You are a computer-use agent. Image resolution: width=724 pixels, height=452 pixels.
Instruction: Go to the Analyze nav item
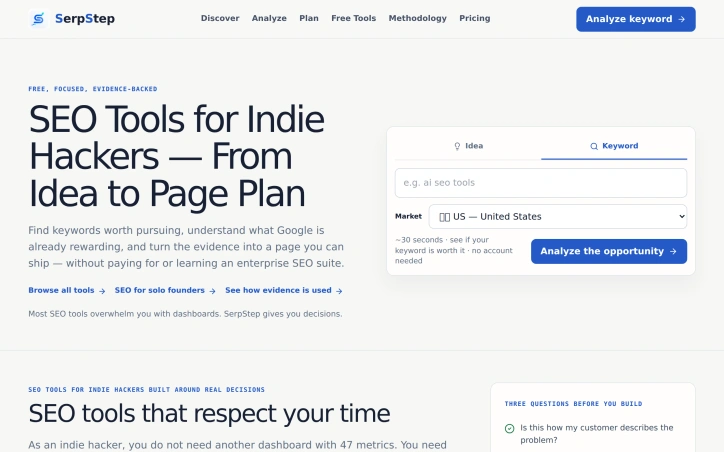point(269,18)
